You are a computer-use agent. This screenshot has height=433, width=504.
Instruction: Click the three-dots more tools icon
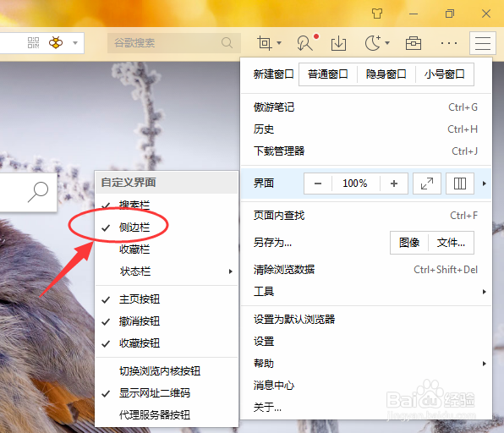449,43
